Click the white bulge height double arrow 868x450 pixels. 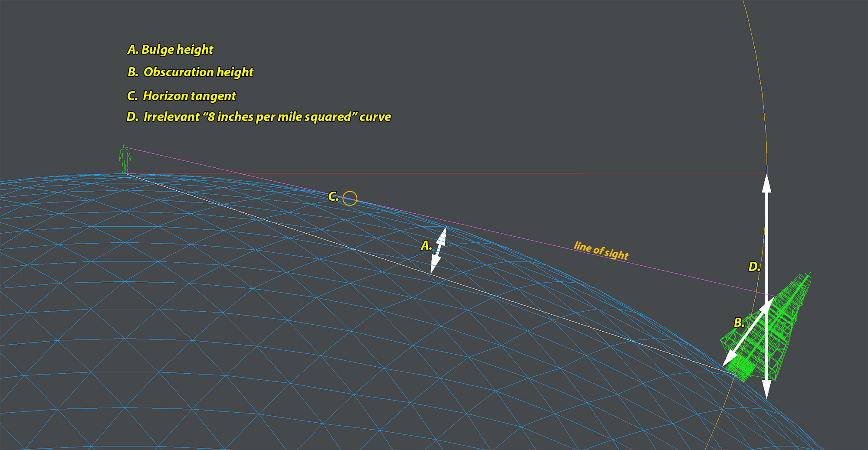point(438,251)
